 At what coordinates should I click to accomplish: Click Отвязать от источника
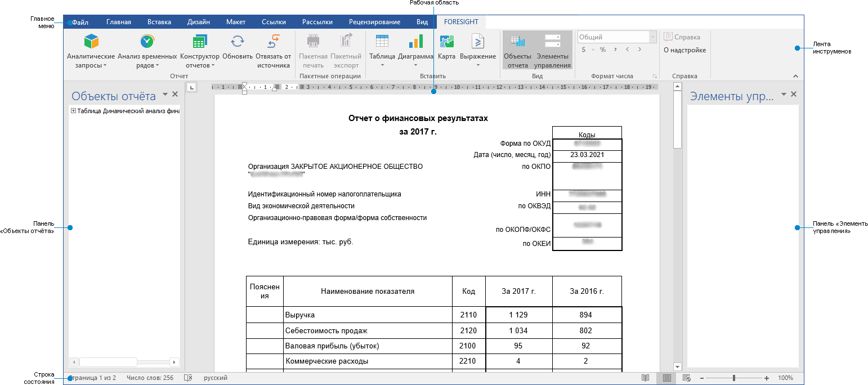tap(275, 50)
